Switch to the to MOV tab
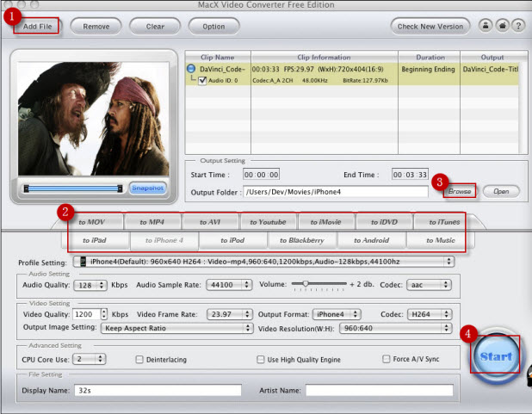 (x=91, y=222)
